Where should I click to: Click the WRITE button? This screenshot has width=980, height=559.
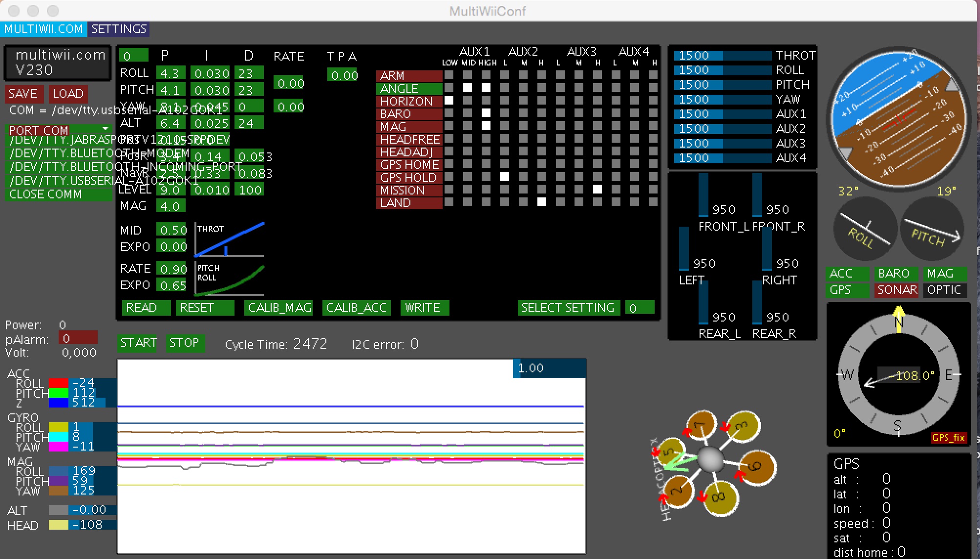tap(425, 307)
